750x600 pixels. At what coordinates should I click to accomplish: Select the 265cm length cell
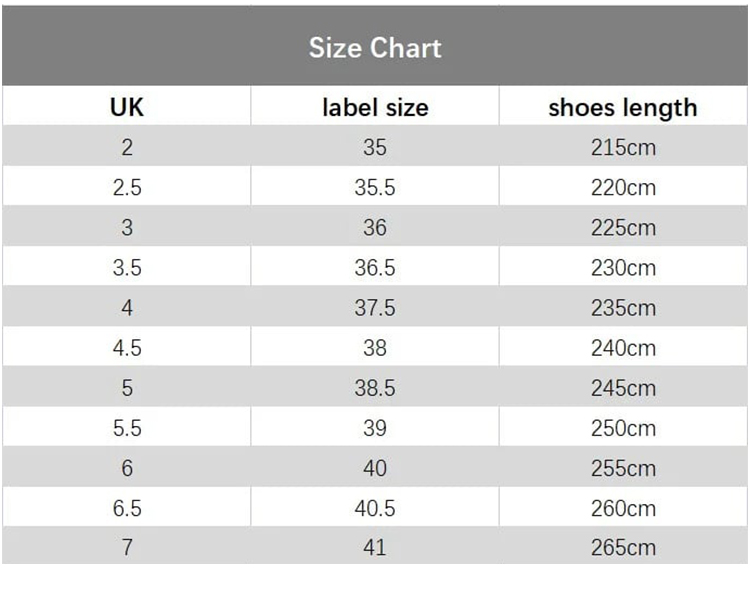click(x=622, y=547)
